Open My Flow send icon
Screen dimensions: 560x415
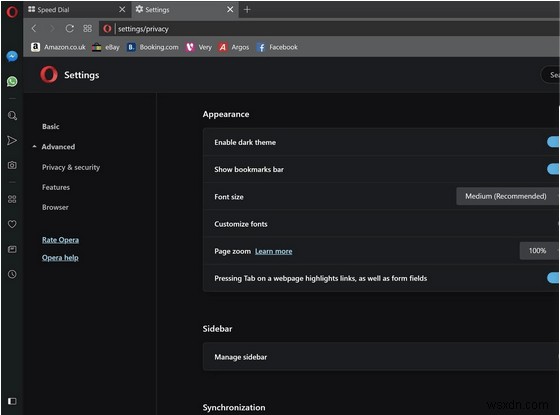(x=12, y=140)
